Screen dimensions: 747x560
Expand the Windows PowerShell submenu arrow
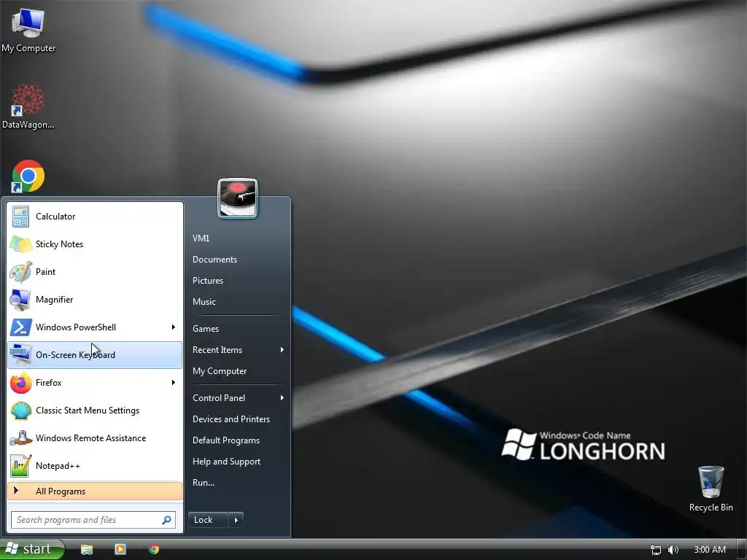point(174,327)
